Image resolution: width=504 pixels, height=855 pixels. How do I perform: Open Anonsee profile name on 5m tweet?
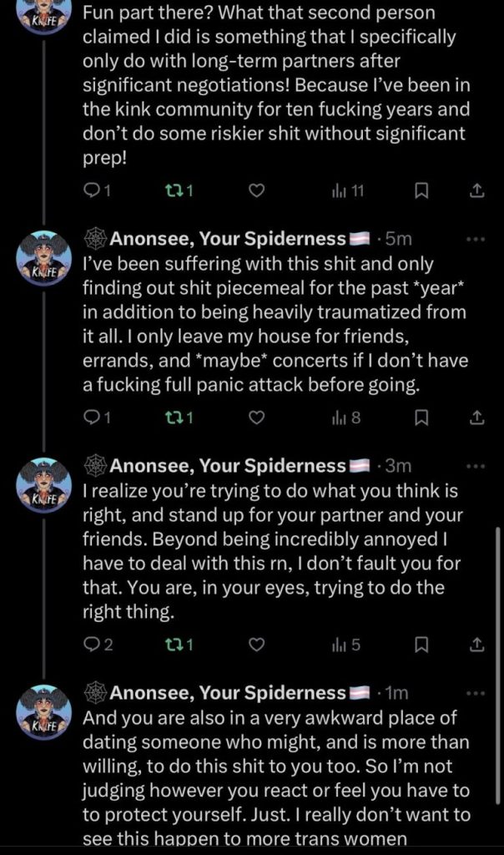(x=227, y=240)
